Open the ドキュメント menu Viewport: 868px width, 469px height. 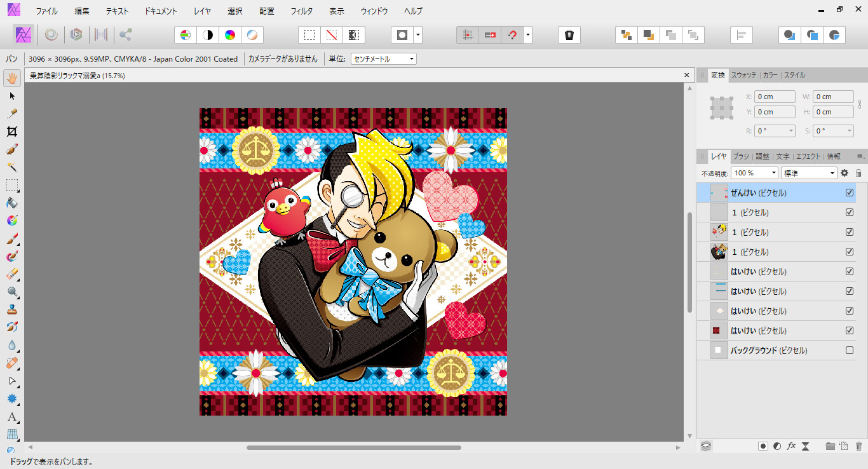(x=161, y=11)
